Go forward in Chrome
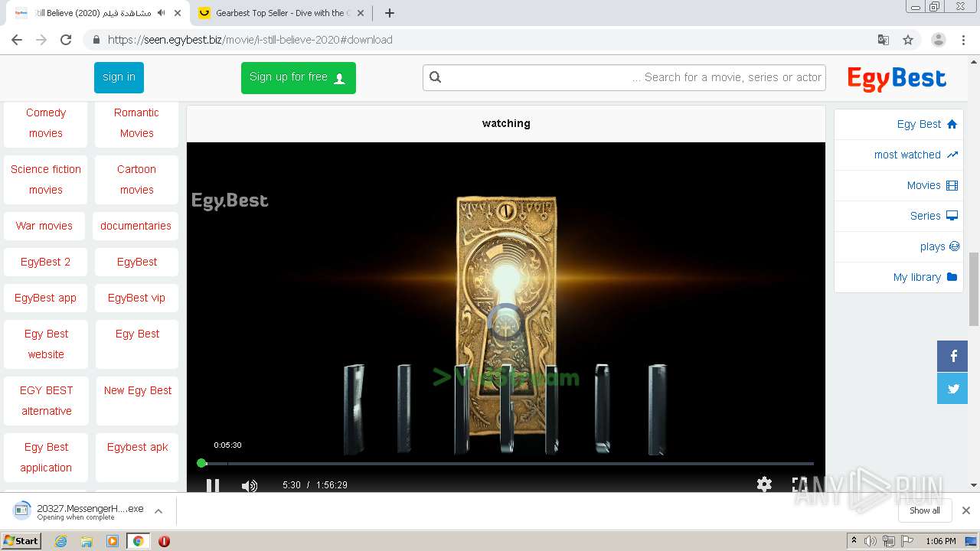The height and width of the screenshot is (551, 980). [x=41, y=40]
